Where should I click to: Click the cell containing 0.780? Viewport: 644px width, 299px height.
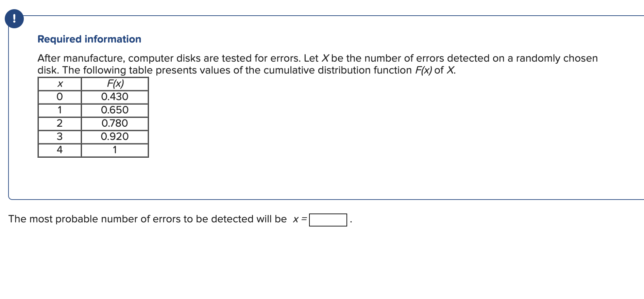click(115, 123)
